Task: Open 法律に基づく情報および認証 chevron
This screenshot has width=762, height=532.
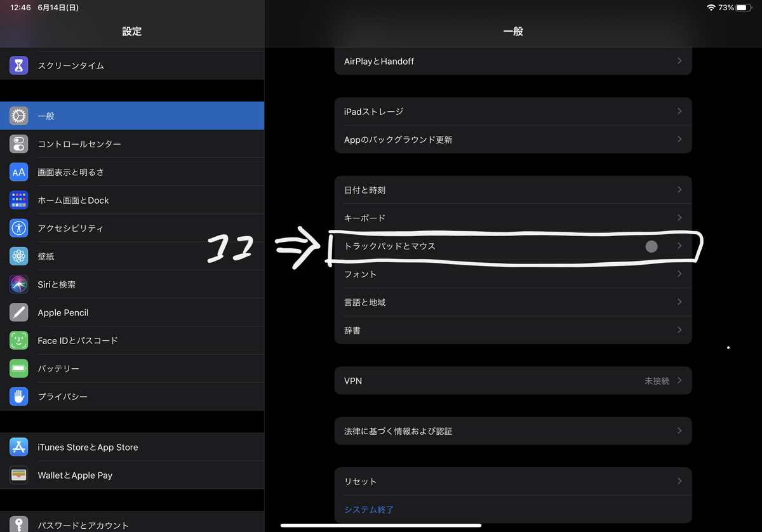Action: coord(679,430)
